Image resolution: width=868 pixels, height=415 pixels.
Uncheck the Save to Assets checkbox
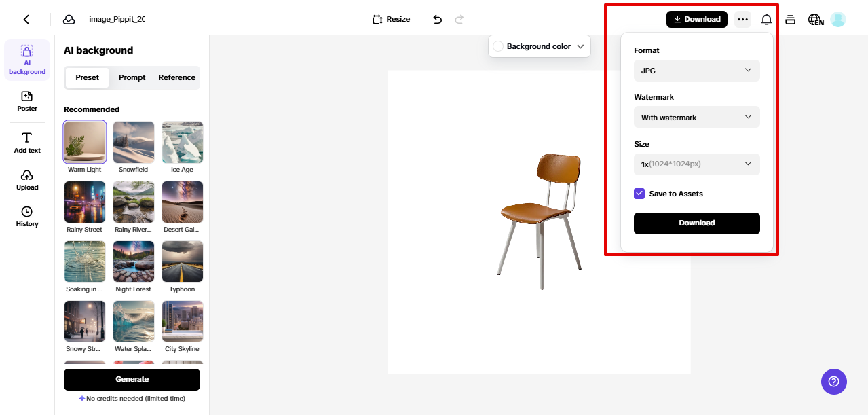coord(639,194)
